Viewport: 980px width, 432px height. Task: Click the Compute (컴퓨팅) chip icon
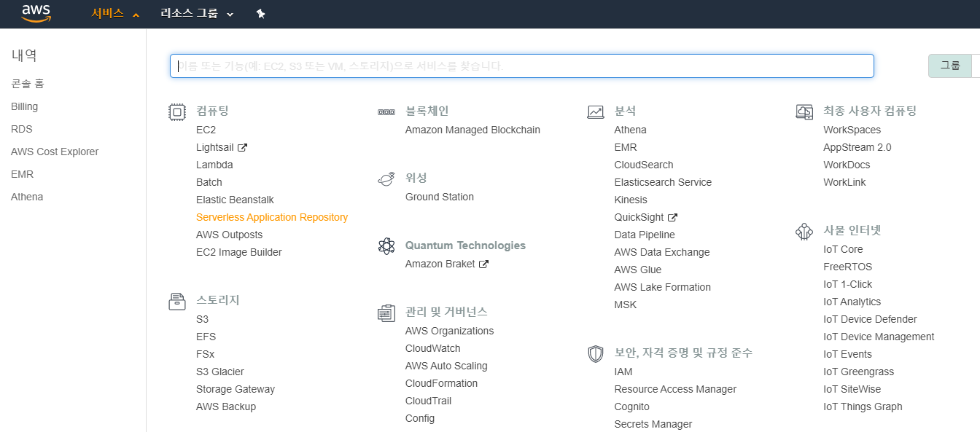176,112
